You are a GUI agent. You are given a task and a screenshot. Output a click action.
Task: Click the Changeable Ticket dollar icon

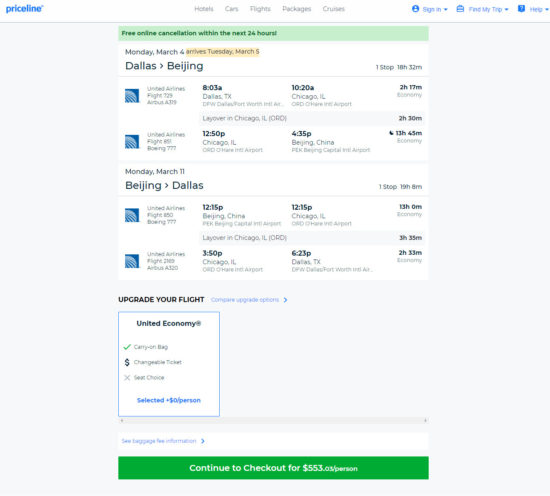pos(127,362)
